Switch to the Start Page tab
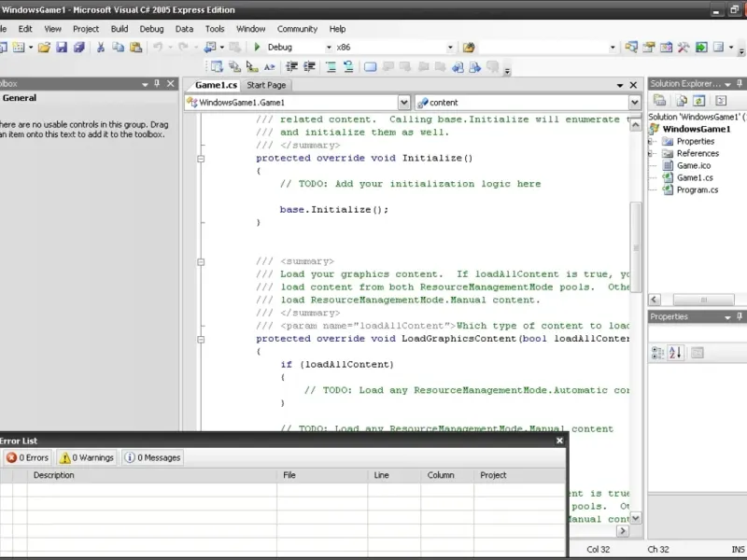 pyautogui.click(x=266, y=85)
